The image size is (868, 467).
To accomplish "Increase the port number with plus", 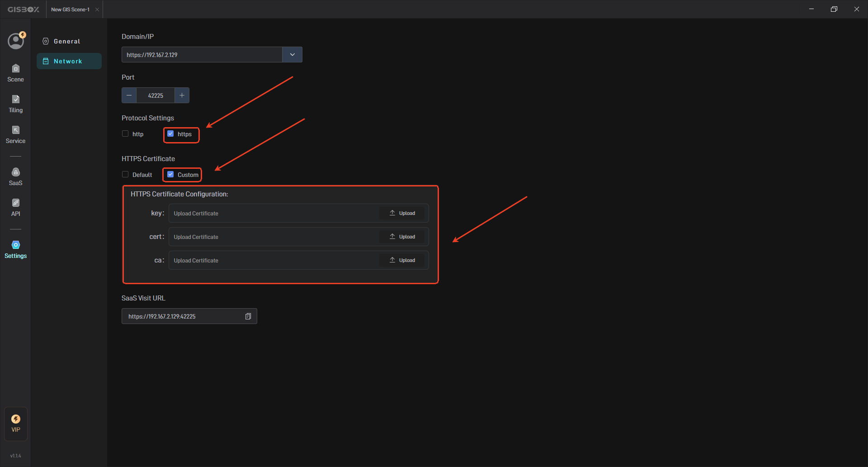I will (182, 95).
